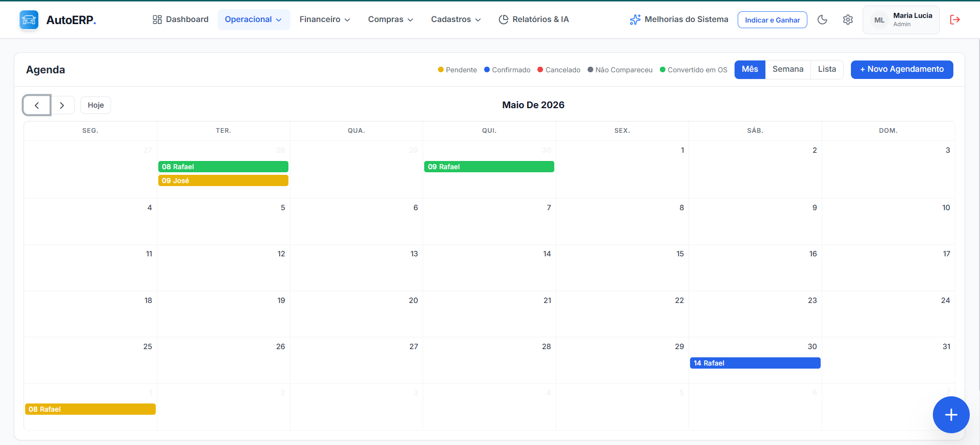Open Maria Lucia Admin profile
Viewport: 980px width, 445px height.
click(x=901, y=20)
